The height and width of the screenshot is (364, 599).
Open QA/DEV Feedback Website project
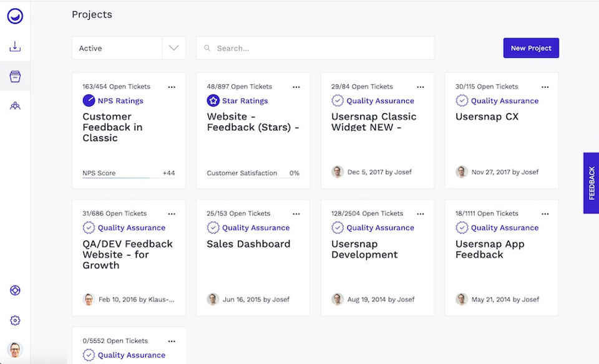pyautogui.click(x=127, y=254)
